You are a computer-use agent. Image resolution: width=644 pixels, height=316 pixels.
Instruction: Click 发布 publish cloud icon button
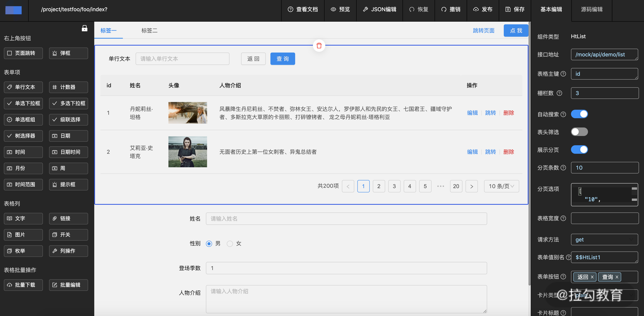[483, 9]
